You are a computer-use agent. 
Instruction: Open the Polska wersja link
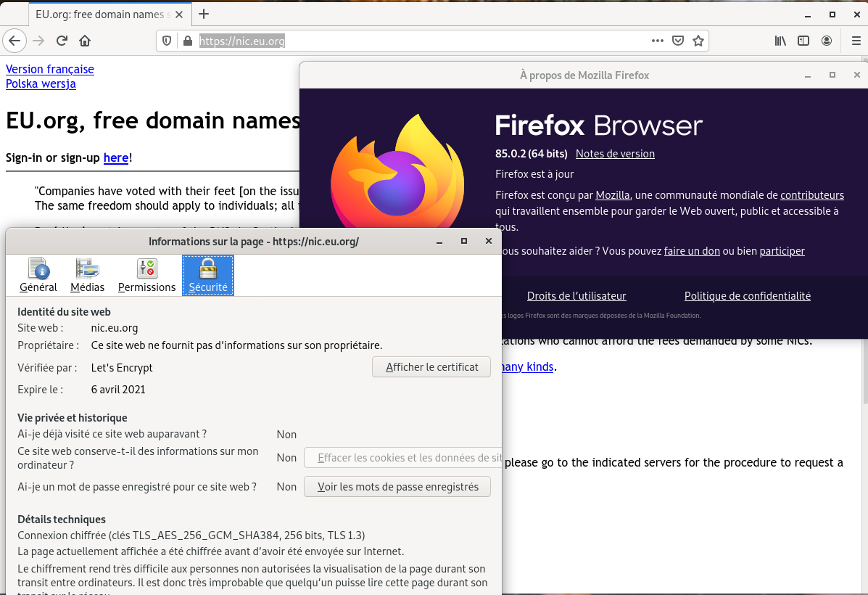pos(41,83)
